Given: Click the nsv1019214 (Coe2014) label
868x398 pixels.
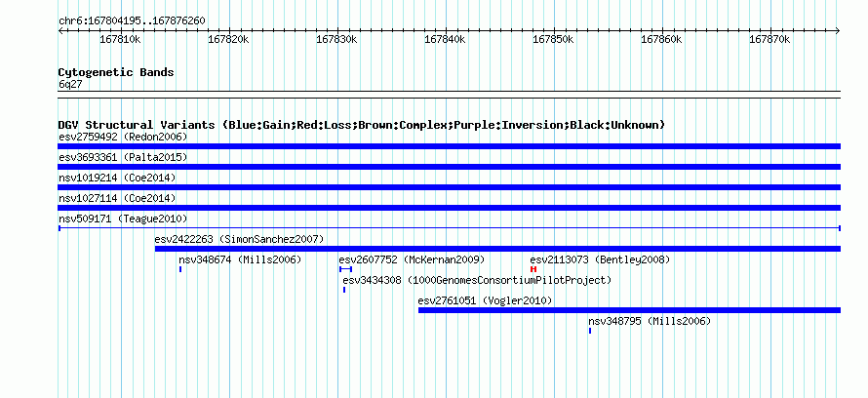Looking at the screenshot, I should [x=117, y=178].
